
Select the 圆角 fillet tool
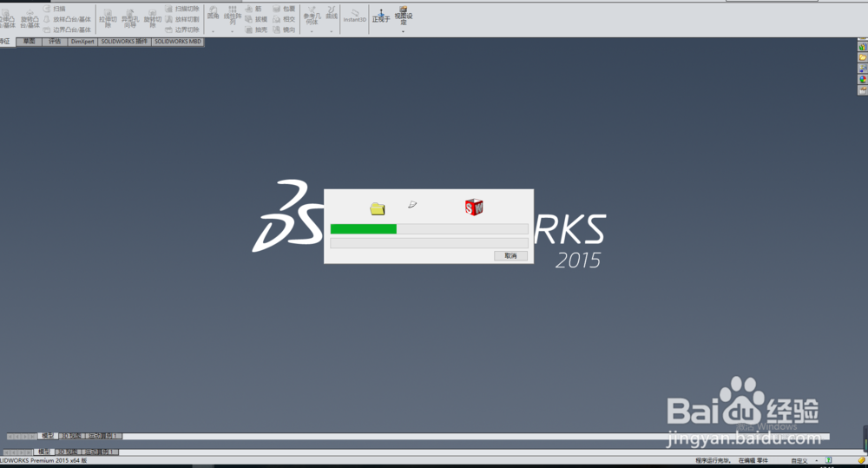pos(214,13)
